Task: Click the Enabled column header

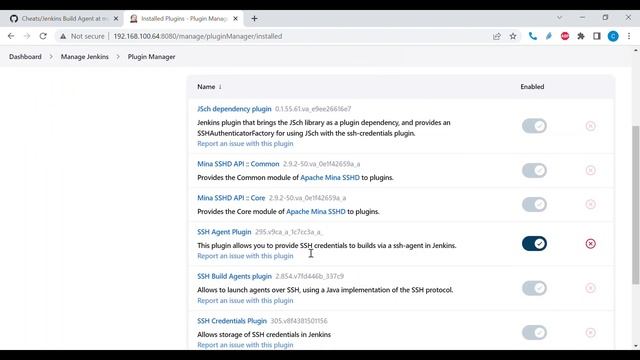Action: pos(532,87)
